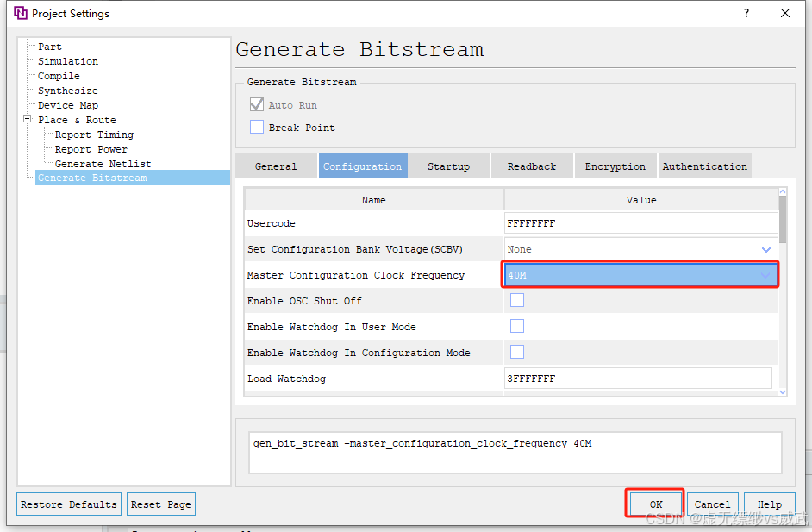The width and height of the screenshot is (812, 532).
Task: Select Report Power tree item
Action: coord(91,149)
